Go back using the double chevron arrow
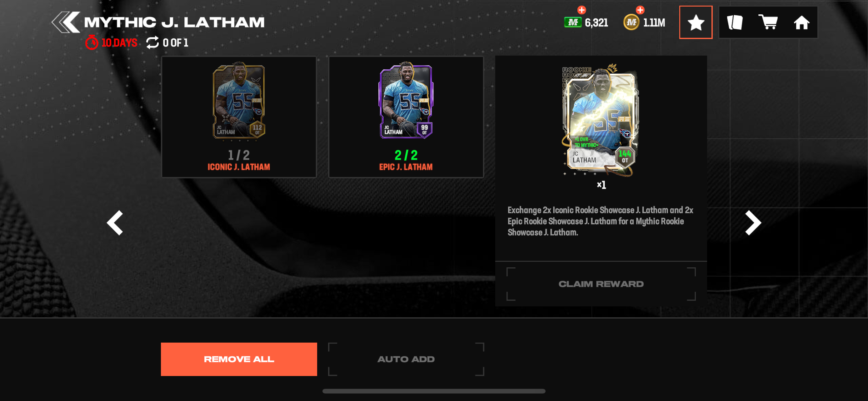This screenshot has height=401, width=868. (66, 22)
